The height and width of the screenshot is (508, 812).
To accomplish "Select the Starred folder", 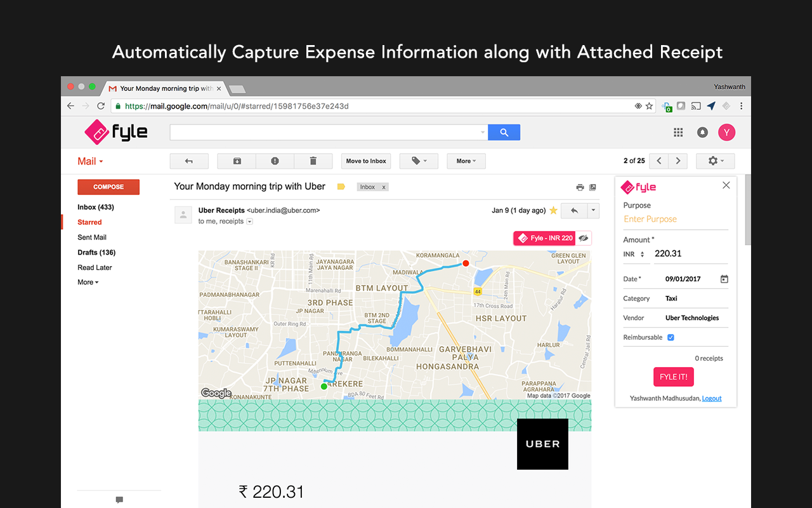I will (x=89, y=222).
